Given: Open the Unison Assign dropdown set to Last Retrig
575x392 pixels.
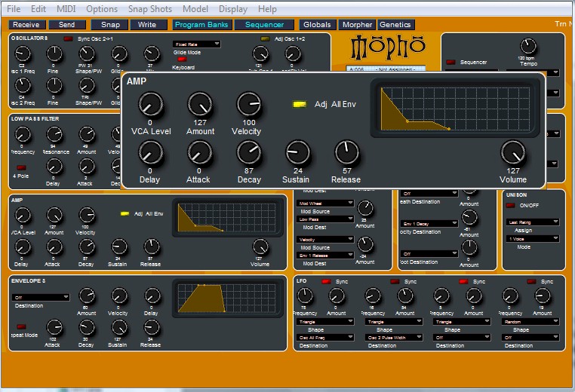Looking at the screenshot, I should [533, 222].
